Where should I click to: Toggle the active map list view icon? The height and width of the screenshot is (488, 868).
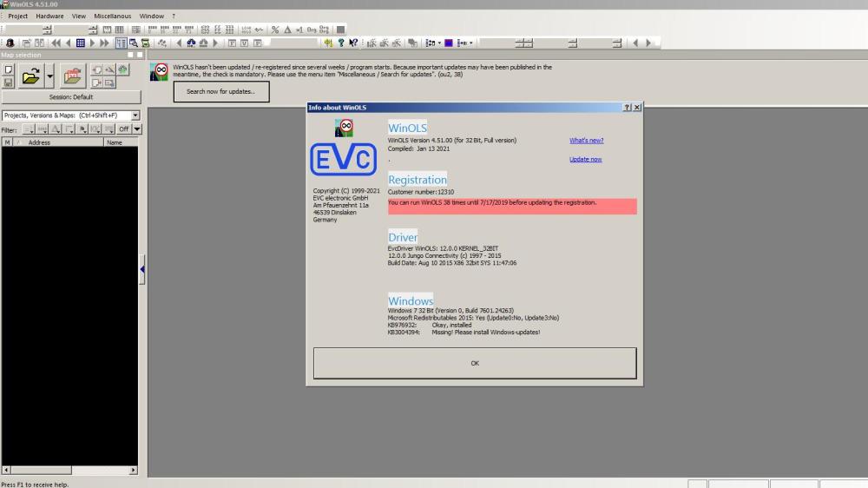(x=121, y=43)
